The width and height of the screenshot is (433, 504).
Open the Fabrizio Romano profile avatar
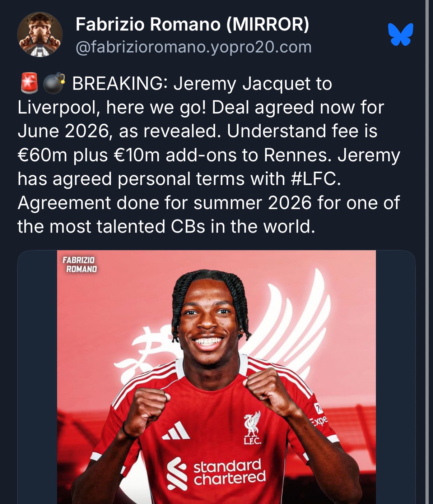point(40,35)
